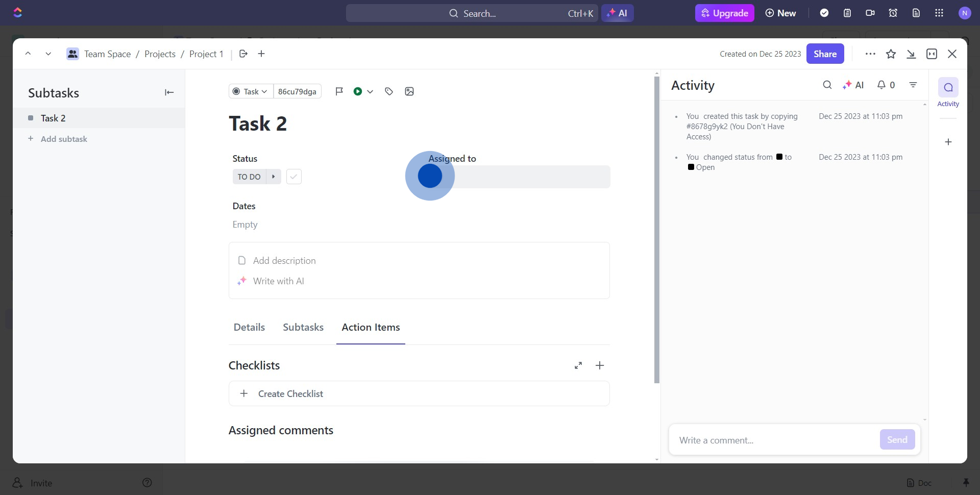Toggle the notifications bell in Activity
980x495 pixels.
[x=886, y=85]
